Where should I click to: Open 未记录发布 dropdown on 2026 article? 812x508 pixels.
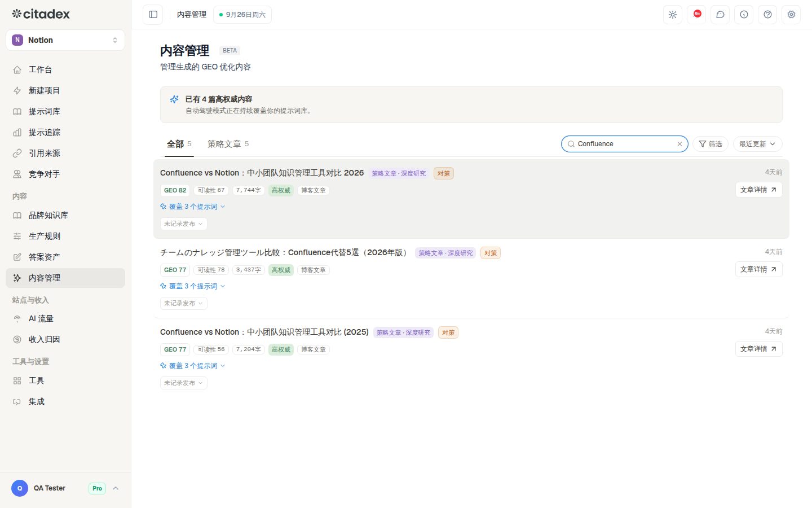[x=184, y=224]
